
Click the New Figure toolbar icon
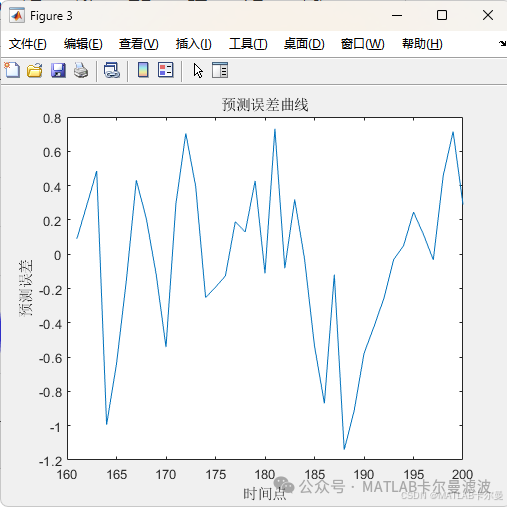point(12,70)
